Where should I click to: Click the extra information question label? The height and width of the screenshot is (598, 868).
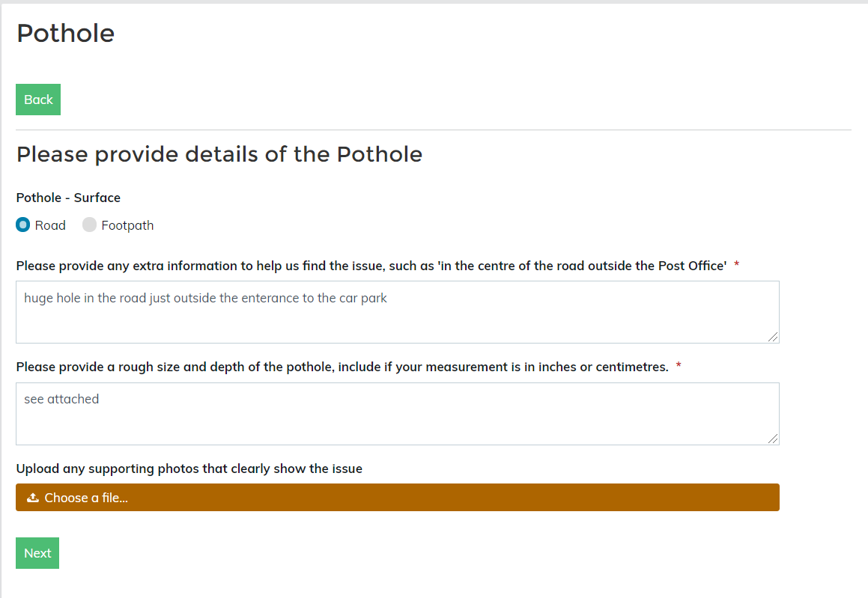[x=371, y=266]
